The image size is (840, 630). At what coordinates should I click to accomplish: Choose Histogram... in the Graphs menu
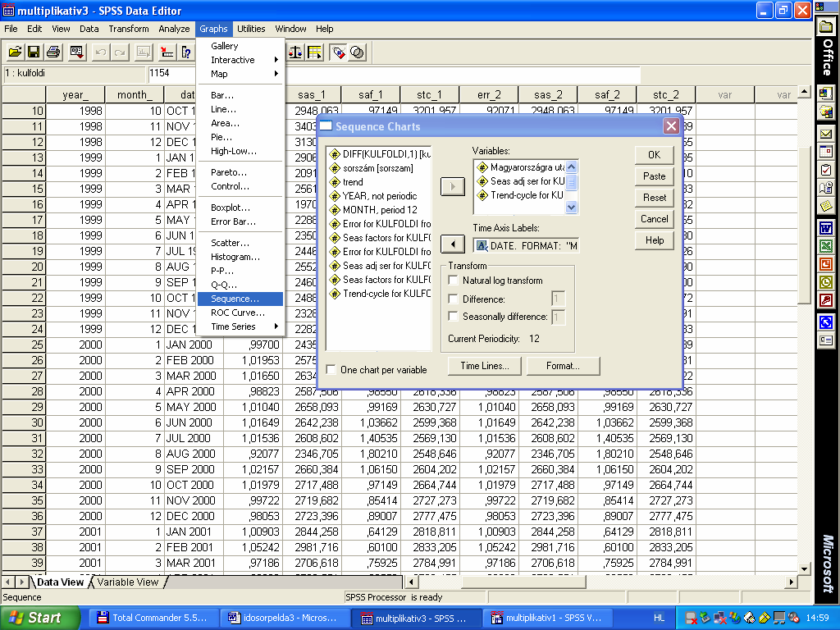point(240,257)
